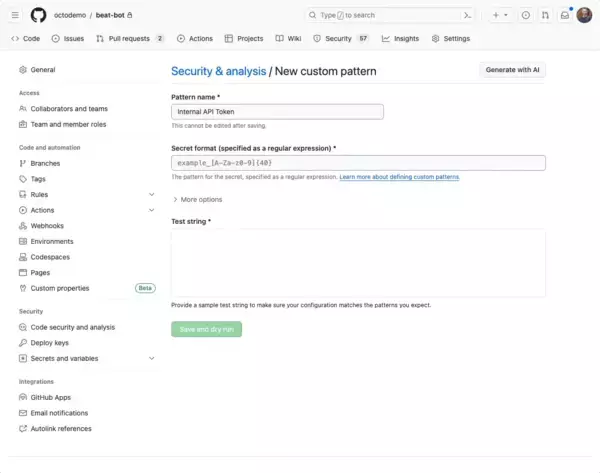Click Save and dry run button
600x473 pixels.
[x=207, y=329]
